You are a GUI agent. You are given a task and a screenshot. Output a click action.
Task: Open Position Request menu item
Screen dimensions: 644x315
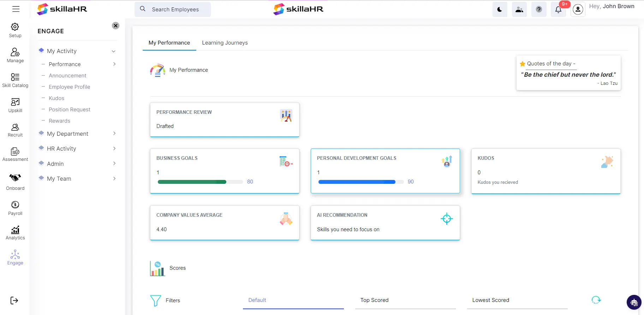tap(70, 110)
